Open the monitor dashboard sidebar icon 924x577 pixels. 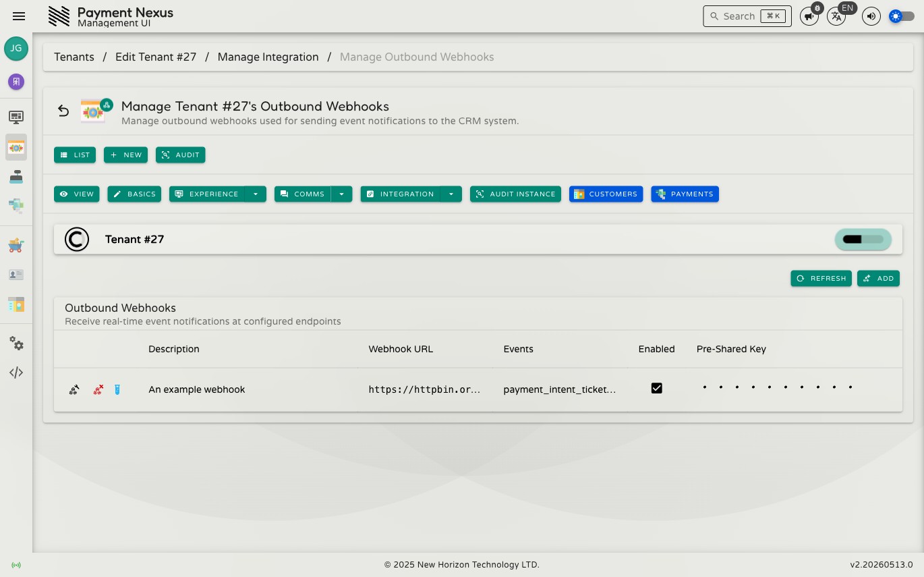(x=16, y=117)
